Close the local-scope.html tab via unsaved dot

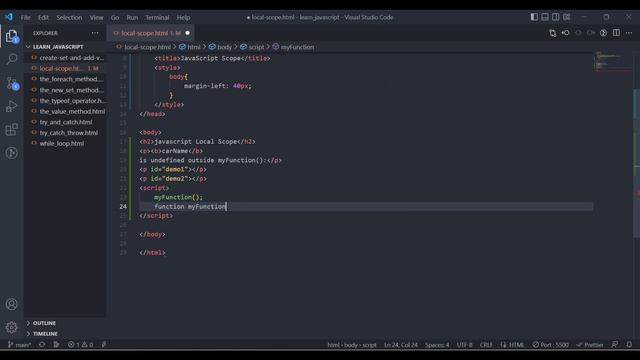click(x=187, y=33)
